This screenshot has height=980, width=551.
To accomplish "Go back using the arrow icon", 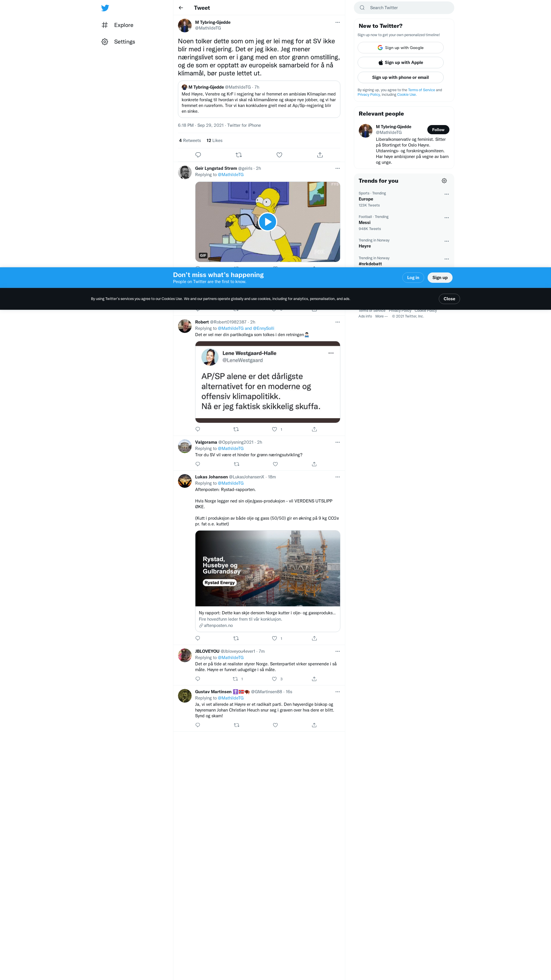I will [x=181, y=8].
